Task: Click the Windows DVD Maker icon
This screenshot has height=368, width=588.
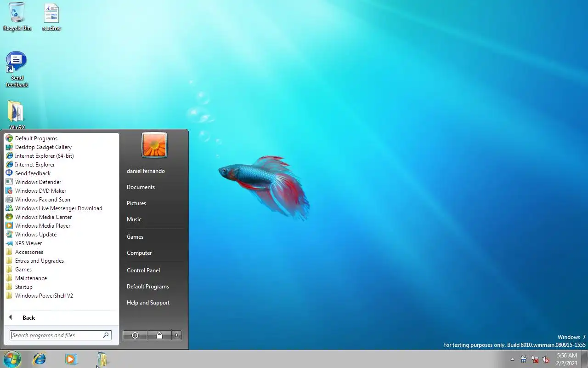Action: click(x=9, y=191)
